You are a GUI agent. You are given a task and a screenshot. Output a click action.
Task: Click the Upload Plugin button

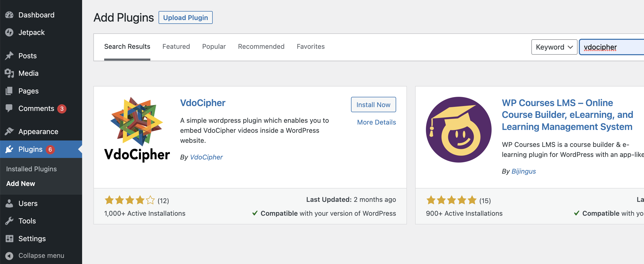point(186,17)
